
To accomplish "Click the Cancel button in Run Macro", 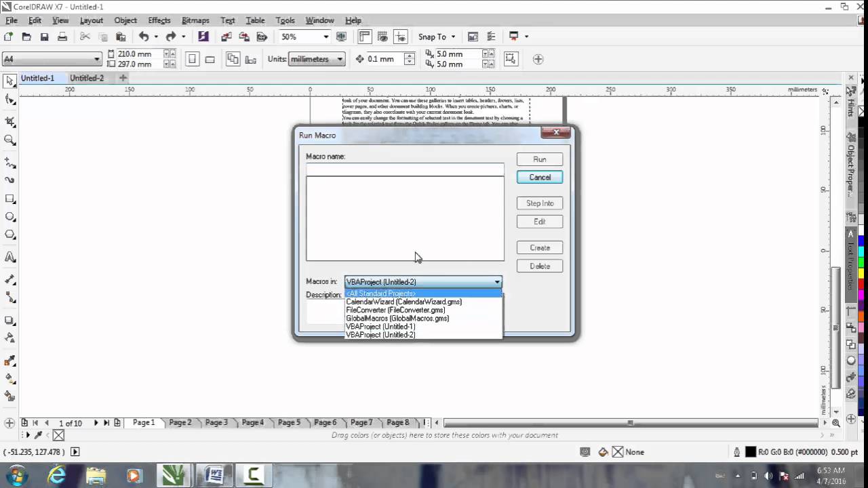I will [x=540, y=177].
